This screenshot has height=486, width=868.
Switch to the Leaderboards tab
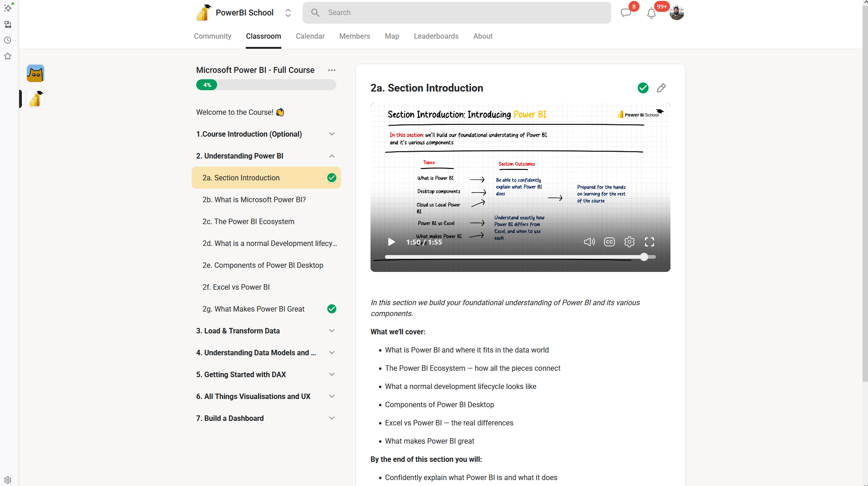[x=436, y=36]
